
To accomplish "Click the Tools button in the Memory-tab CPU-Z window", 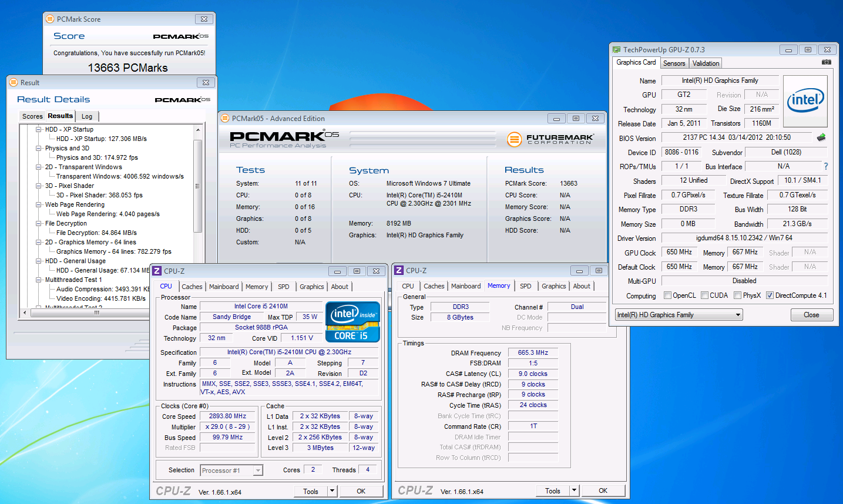I will click(553, 490).
